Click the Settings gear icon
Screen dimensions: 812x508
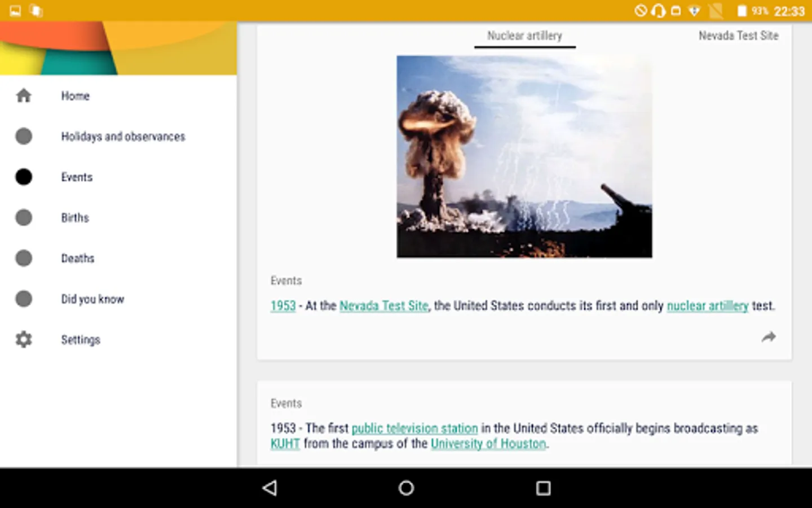tap(24, 340)
